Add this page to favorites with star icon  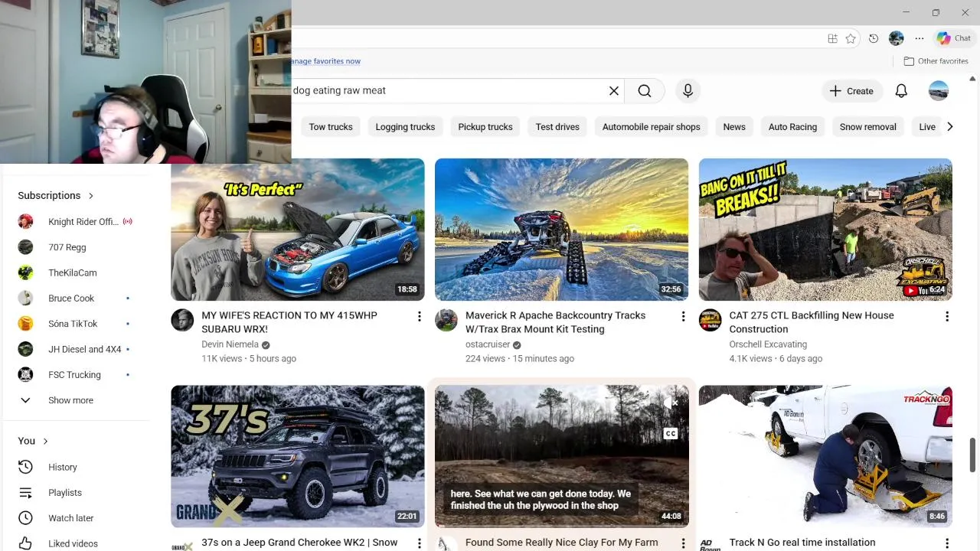tap(851, 39)
